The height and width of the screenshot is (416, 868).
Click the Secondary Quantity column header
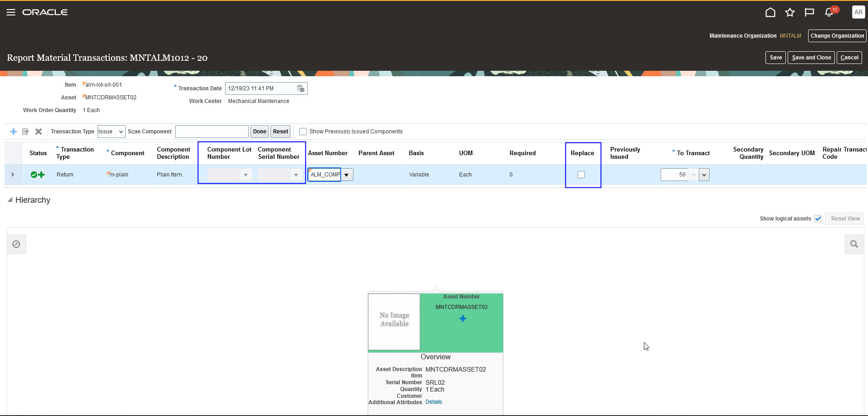[748, 153]
